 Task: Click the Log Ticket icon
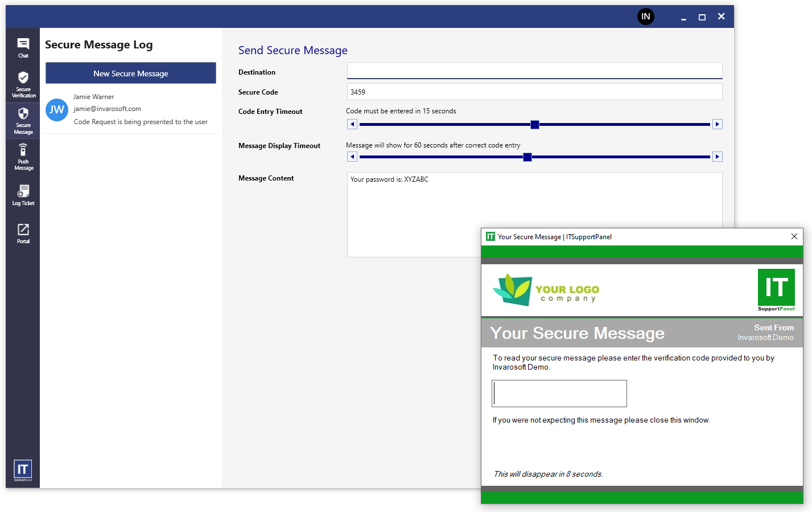(x=23, y=194)
